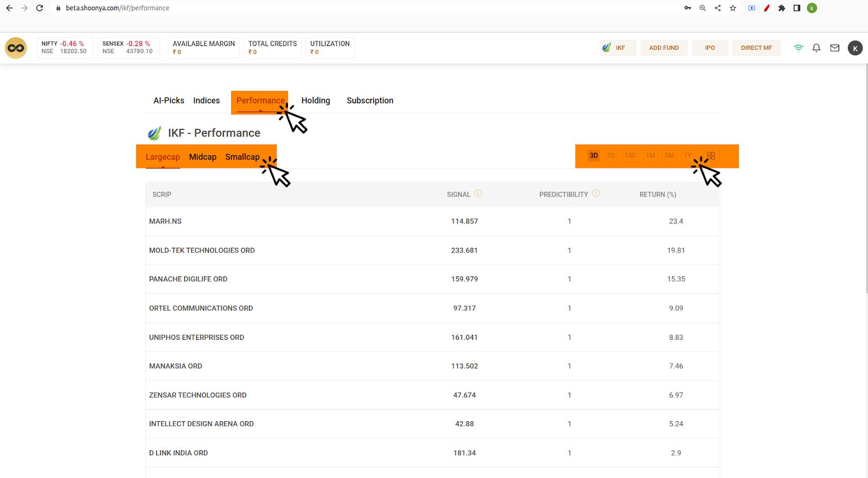Select the 14D time range
This screenshot has height=478, width=868.
630,156
